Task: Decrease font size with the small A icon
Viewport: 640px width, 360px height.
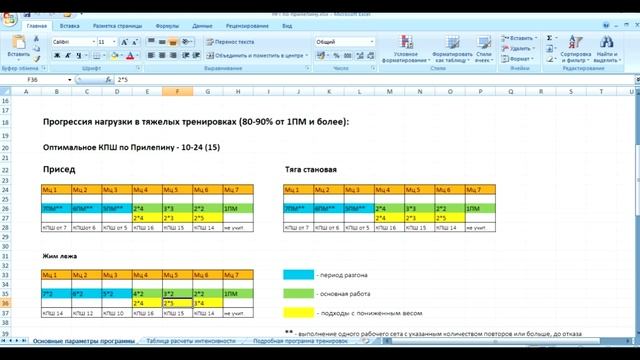Action: [x=135, y=42]
